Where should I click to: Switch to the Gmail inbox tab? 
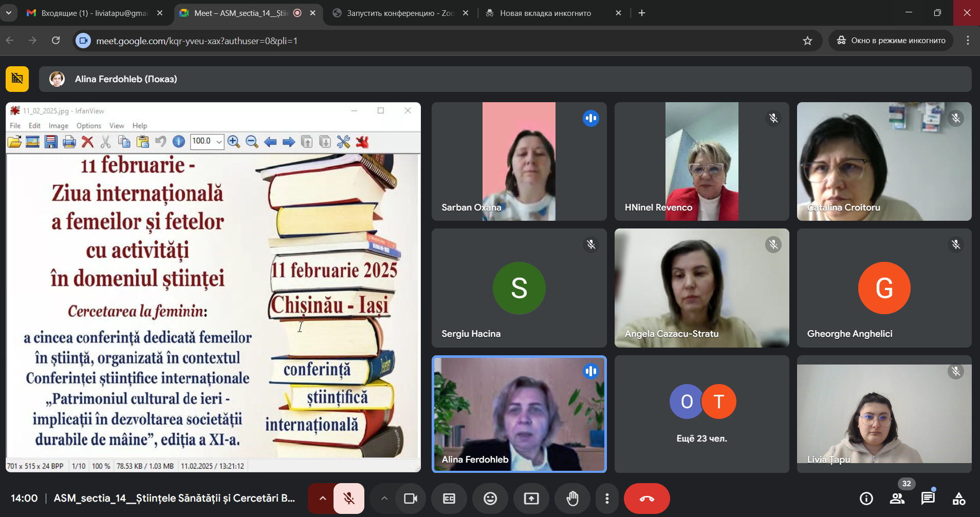(x=94, y=13)
